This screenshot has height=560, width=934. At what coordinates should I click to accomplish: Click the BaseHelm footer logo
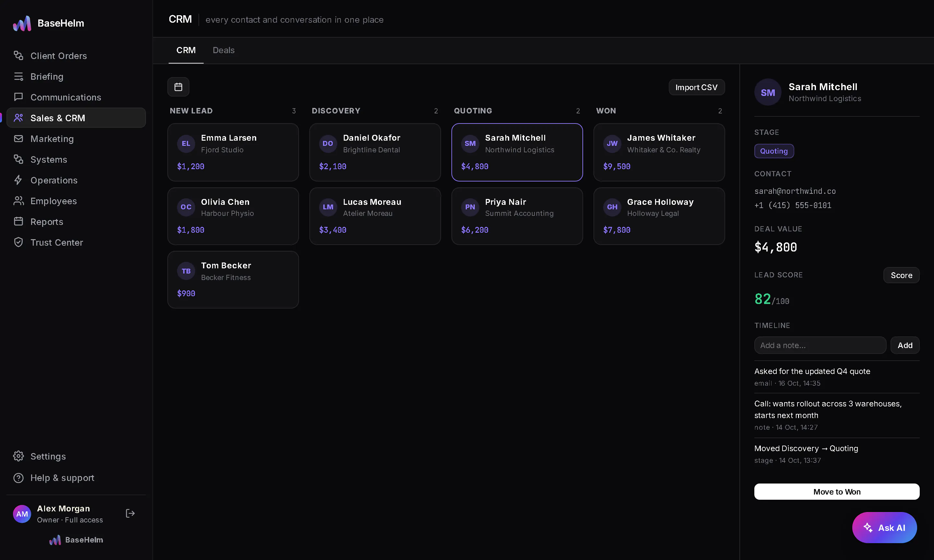tap(76, 540)
